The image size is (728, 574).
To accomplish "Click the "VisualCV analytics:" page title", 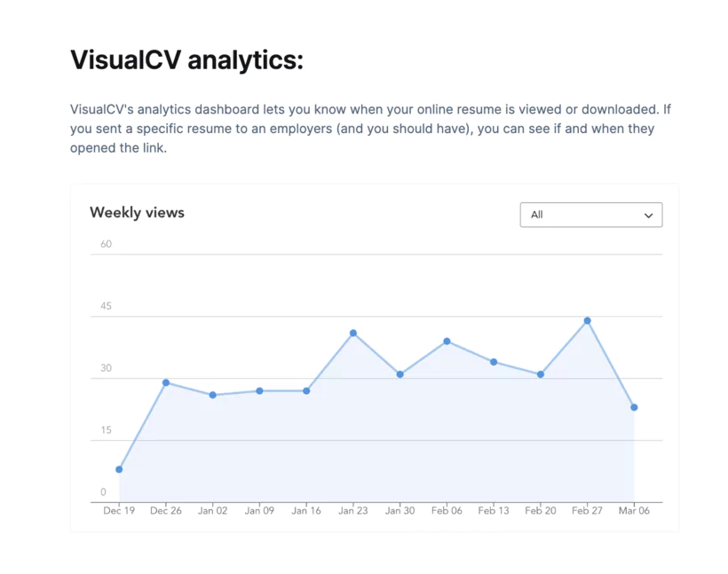I will click(186, 59).
